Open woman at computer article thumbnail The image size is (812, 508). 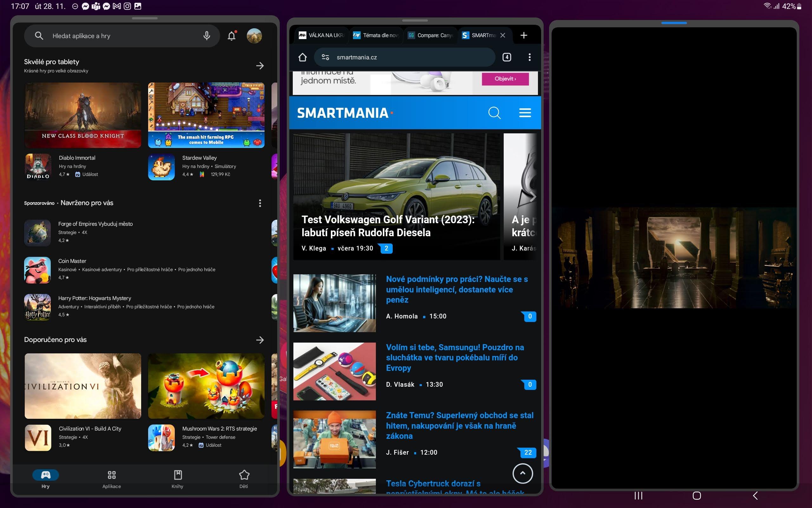[335, 303]
